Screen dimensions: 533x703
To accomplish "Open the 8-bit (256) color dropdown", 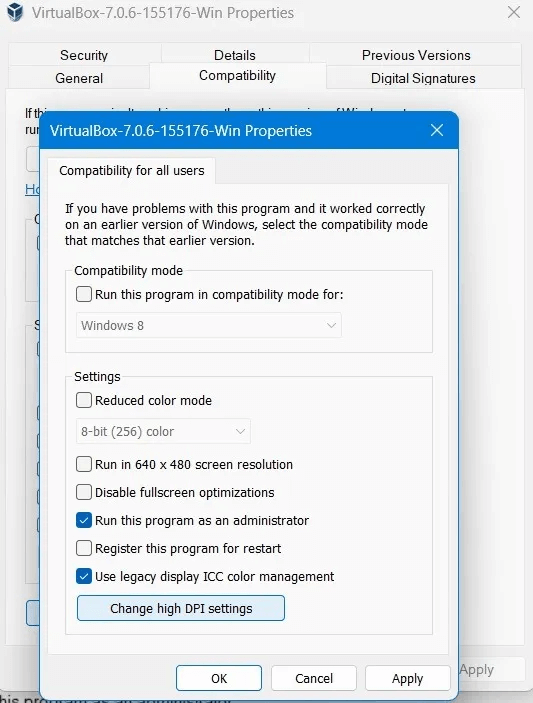I will (x=163, y=431).
